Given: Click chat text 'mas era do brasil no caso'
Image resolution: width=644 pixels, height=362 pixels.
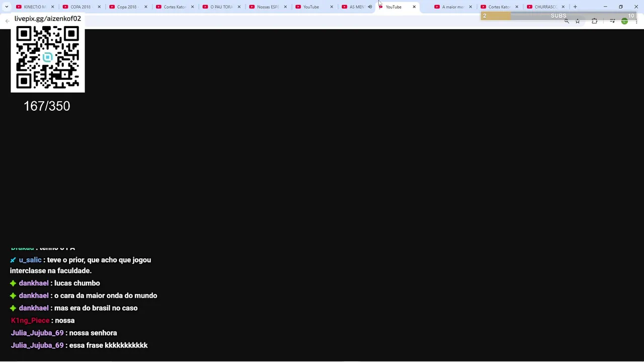Looking at the screenshot, I should (x=96, y=308).
